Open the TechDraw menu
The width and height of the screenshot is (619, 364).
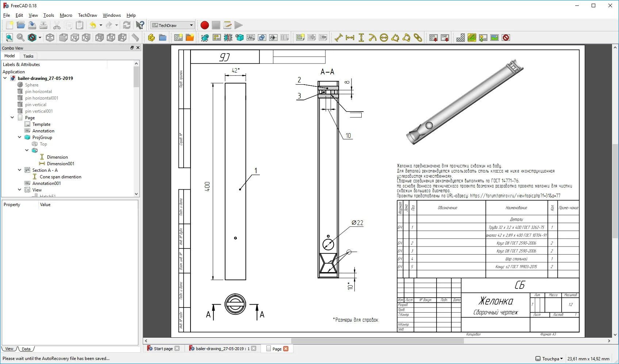point(88,15)
